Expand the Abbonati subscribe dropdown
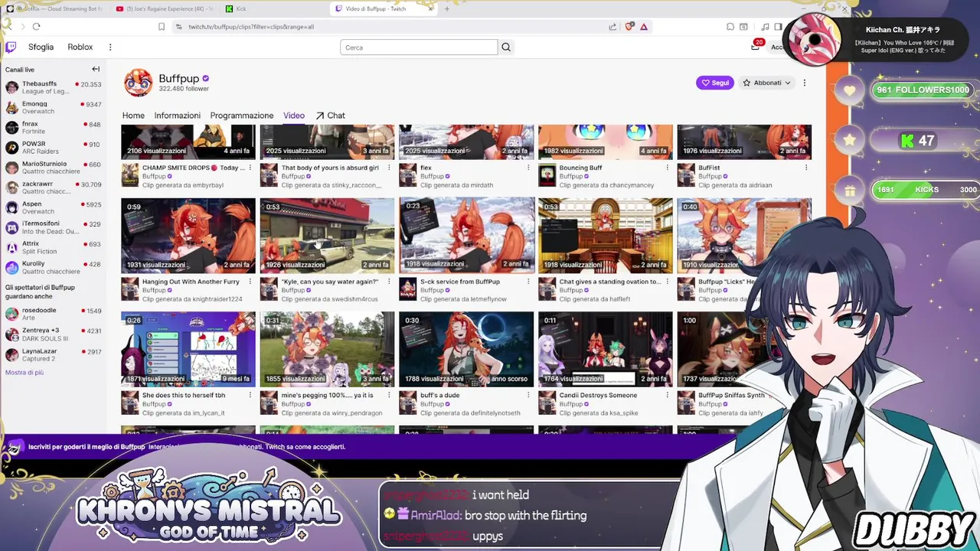Viewport: 980px width, 551px height. point(766,83)
